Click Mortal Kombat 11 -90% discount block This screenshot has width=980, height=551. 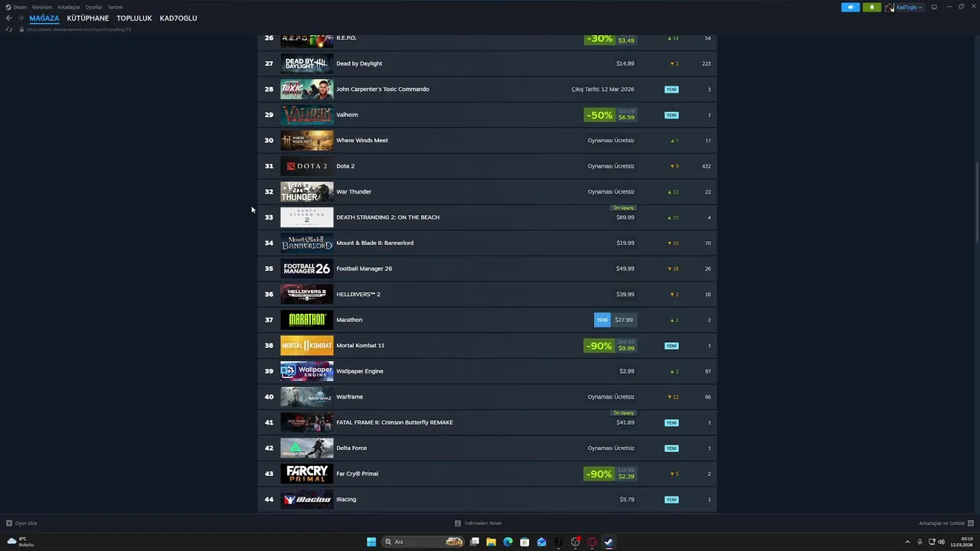click(610, 346)
